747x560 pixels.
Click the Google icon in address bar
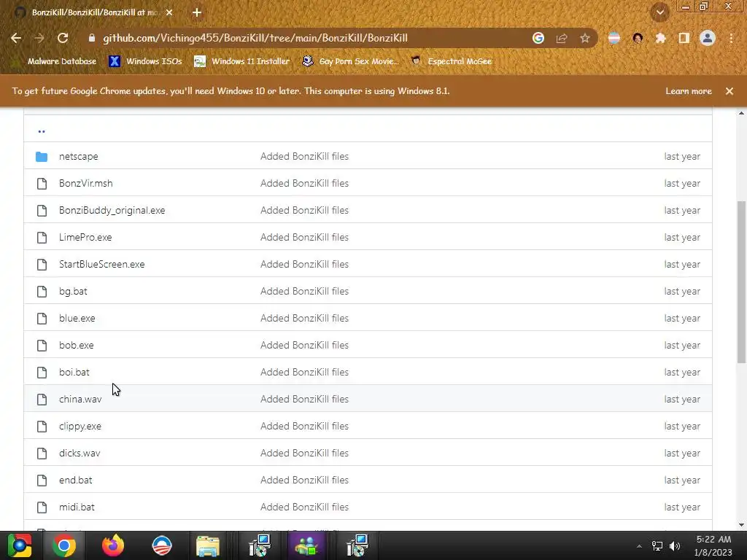point(538,38)
